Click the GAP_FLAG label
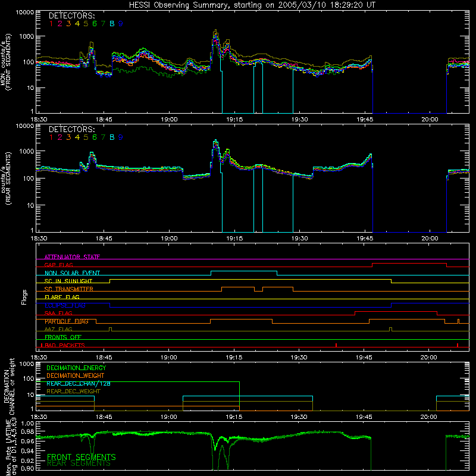The image size is (476, 476). [58, 265]
